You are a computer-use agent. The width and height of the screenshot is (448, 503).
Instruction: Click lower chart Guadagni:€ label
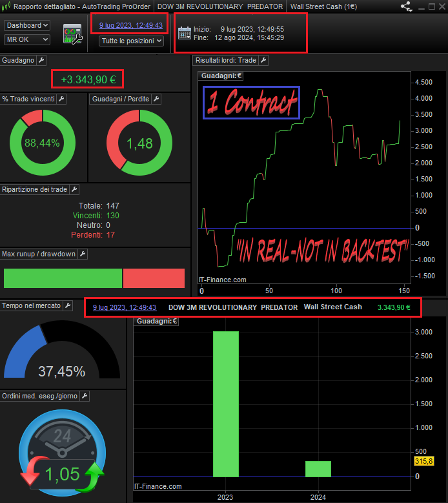[157, 321]
